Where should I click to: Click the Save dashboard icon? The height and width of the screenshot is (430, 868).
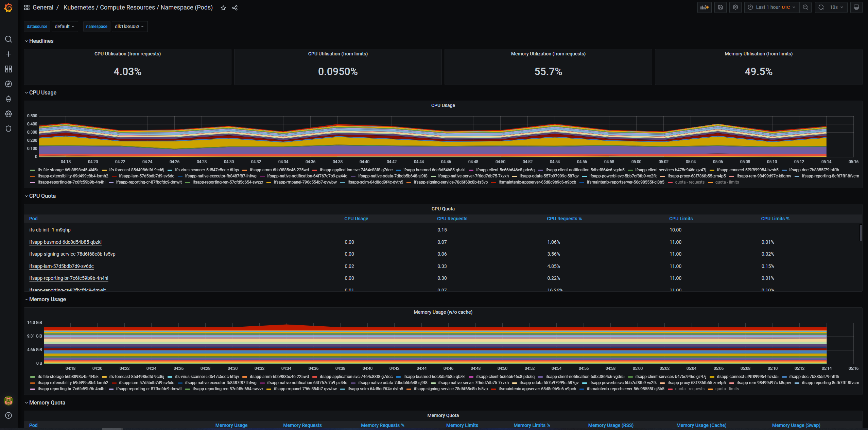[720, 7]
